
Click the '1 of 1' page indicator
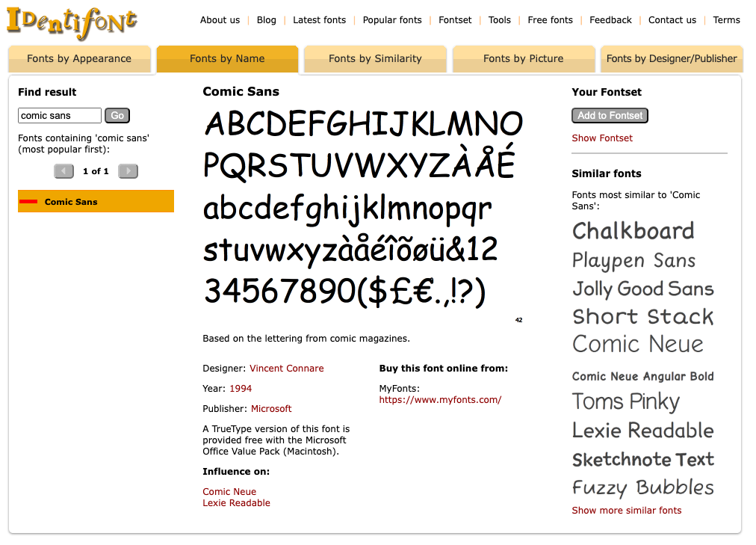pos(96,171)
